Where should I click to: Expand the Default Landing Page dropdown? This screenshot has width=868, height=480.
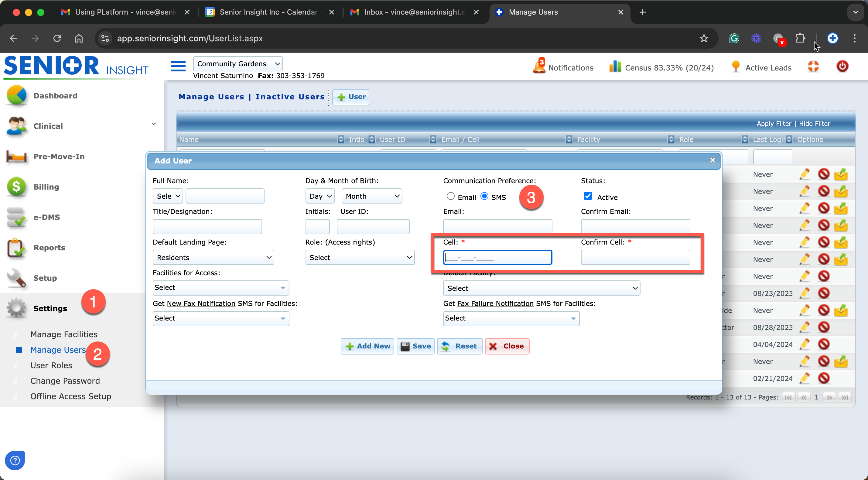(x=213, y=258)
